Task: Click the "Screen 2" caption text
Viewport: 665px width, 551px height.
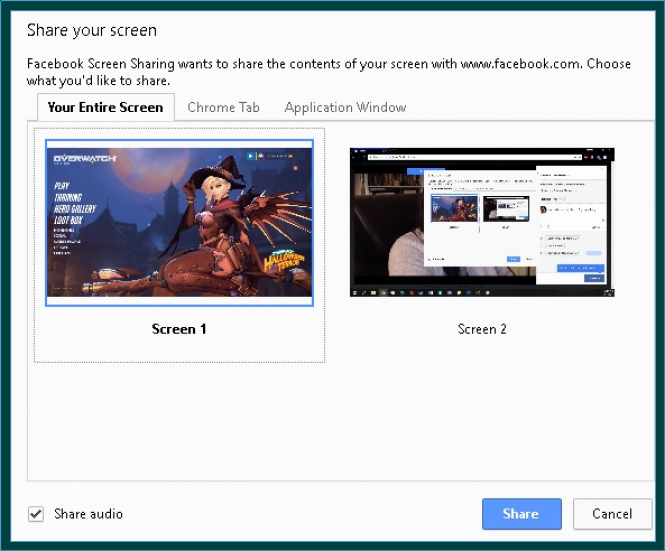Action: [482, 329]
